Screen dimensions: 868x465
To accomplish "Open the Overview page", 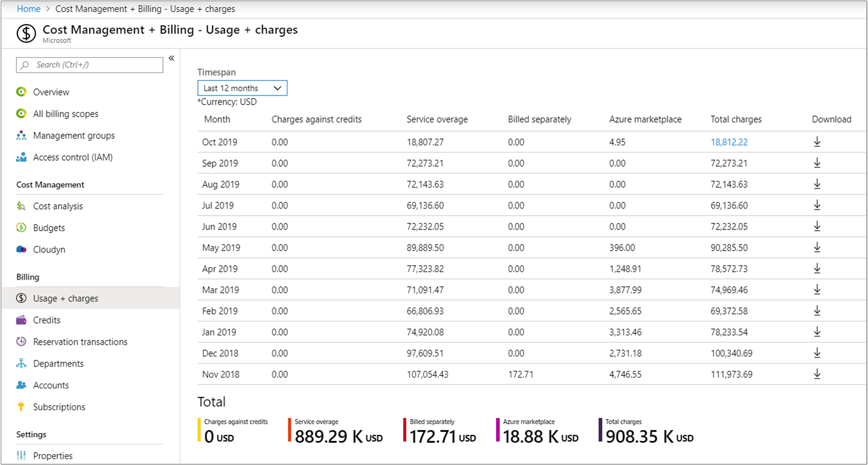I will click(51, 92).
